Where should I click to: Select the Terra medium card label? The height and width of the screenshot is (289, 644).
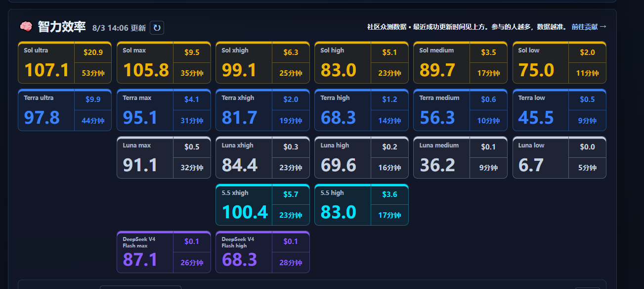pos(439,98)
